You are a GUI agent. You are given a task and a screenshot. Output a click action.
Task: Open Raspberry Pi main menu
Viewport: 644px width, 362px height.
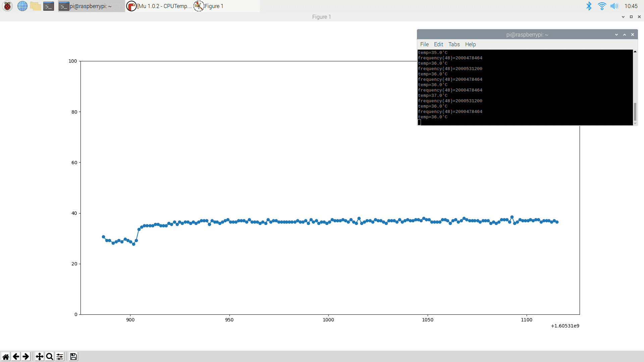pos(7,6)
